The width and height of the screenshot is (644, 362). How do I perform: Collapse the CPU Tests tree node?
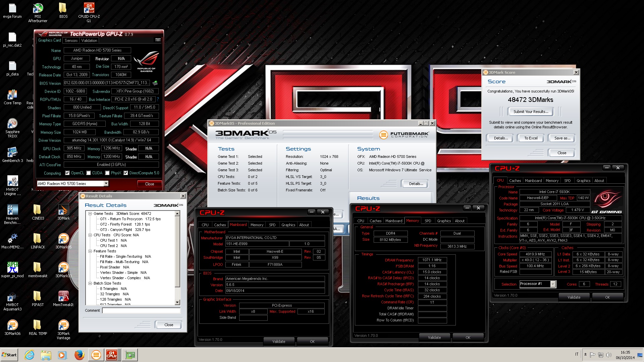click(90, 235)
